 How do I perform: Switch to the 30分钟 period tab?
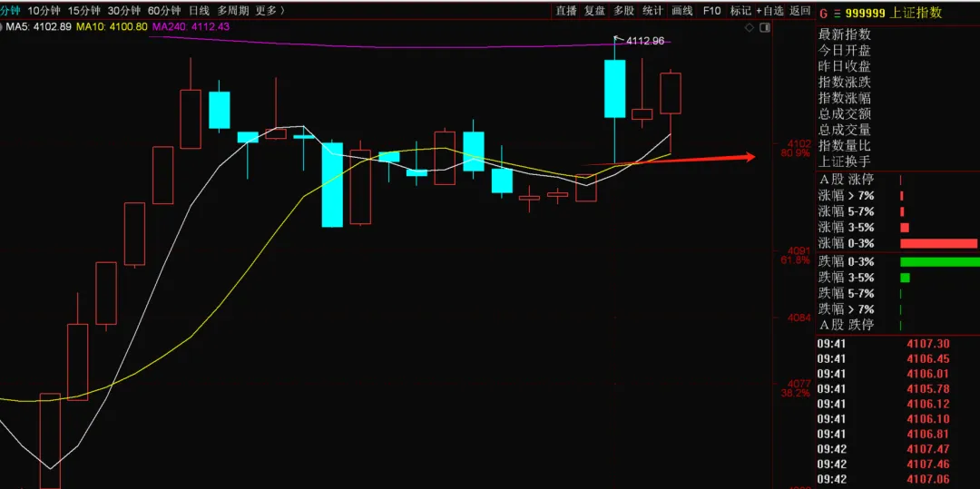123,11
